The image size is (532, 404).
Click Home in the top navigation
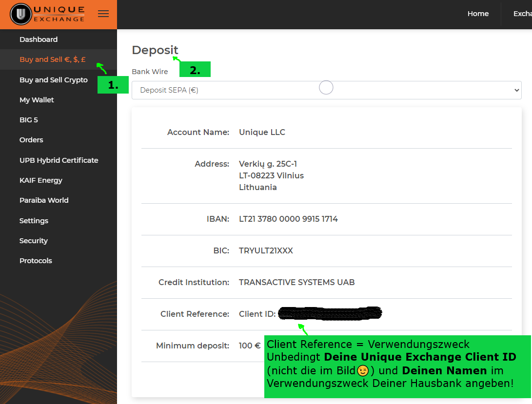click(478, 14)
